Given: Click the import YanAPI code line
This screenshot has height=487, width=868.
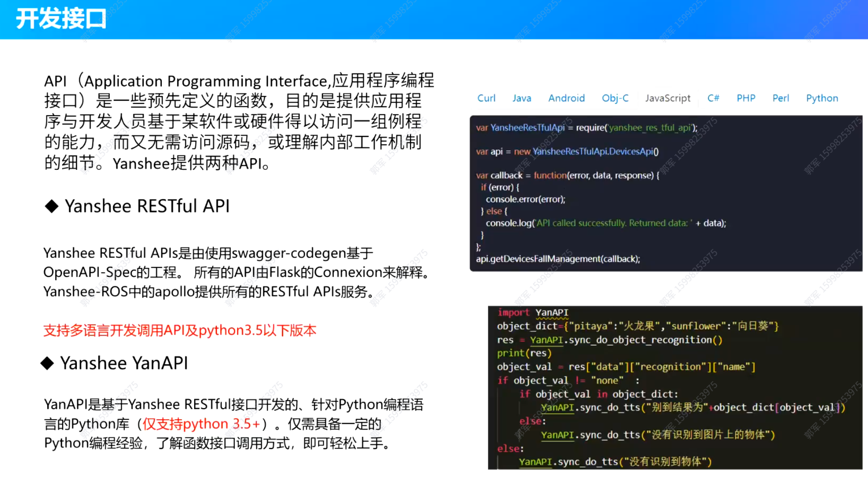Looking at the screenshot, I should (533, 313).
